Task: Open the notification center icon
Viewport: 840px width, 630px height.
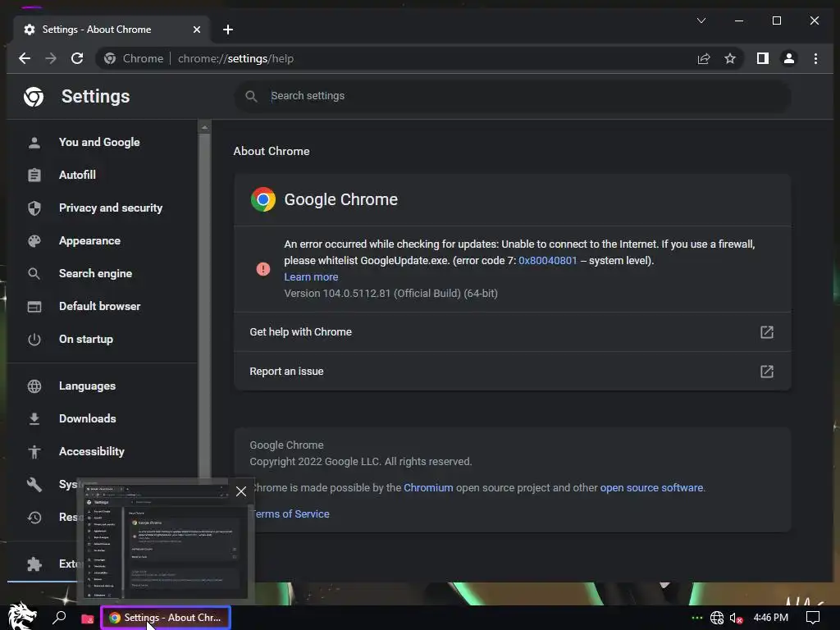Action: click(x=813, y=618)
